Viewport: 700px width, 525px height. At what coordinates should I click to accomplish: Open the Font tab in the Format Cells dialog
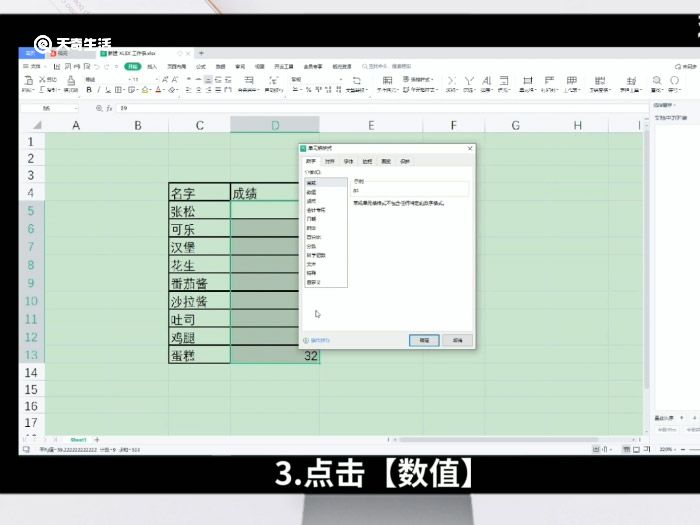click(349, 161)
